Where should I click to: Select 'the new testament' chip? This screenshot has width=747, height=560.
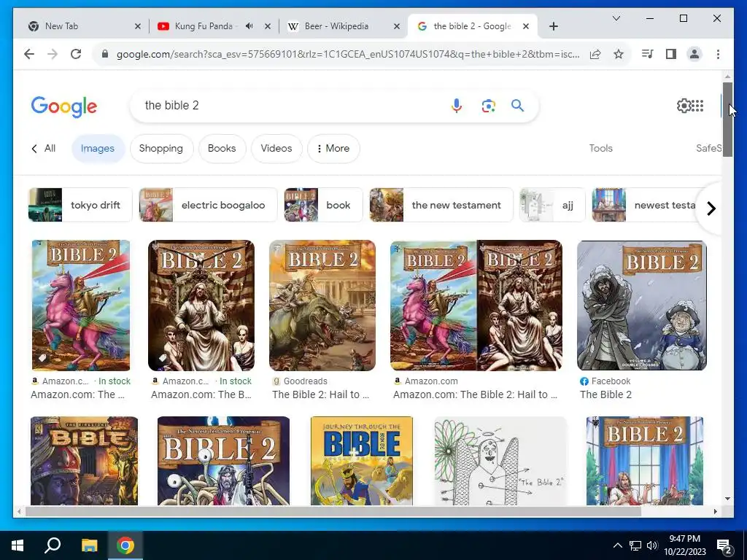pos(441,205)
